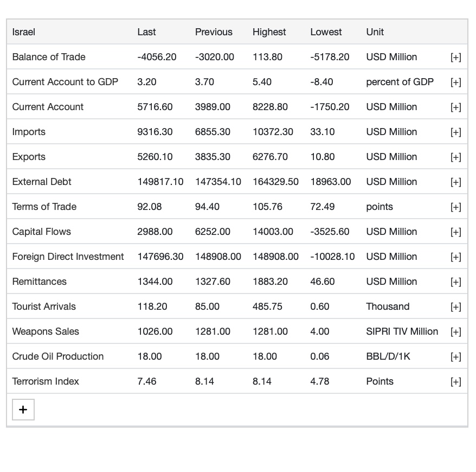The width and height of the screenshot is (476, 472).
Task: Expand the External Debt row
Action: (x=455, y=182)
